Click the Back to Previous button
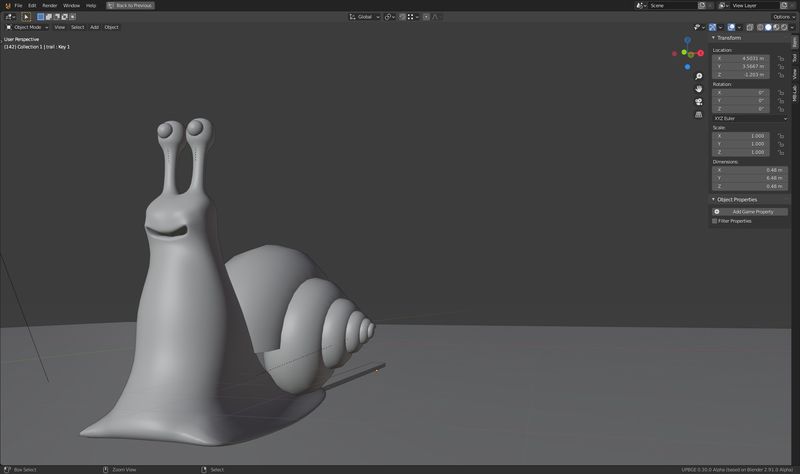 point(131,6)
